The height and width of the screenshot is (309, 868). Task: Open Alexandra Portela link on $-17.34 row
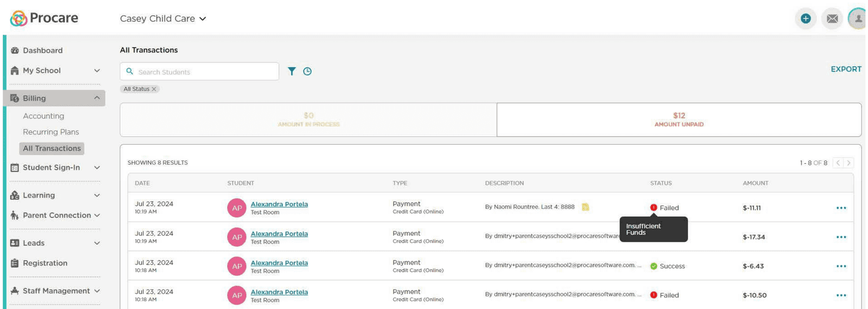point(279,233)
